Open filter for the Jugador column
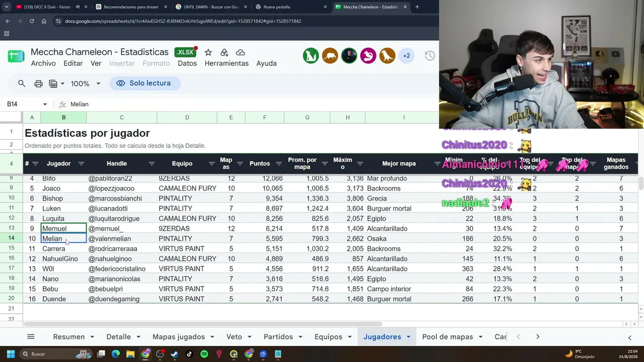 click(x=81, y=163)
